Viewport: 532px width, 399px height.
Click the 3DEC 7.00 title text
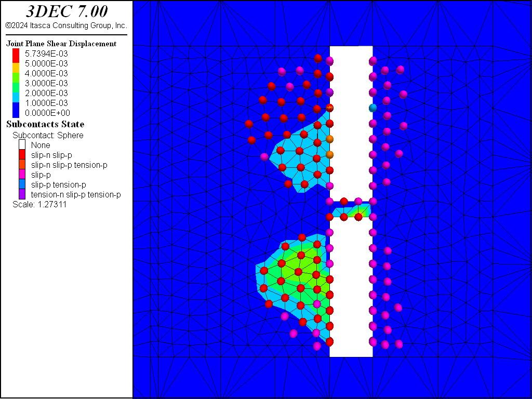point(66,11)
